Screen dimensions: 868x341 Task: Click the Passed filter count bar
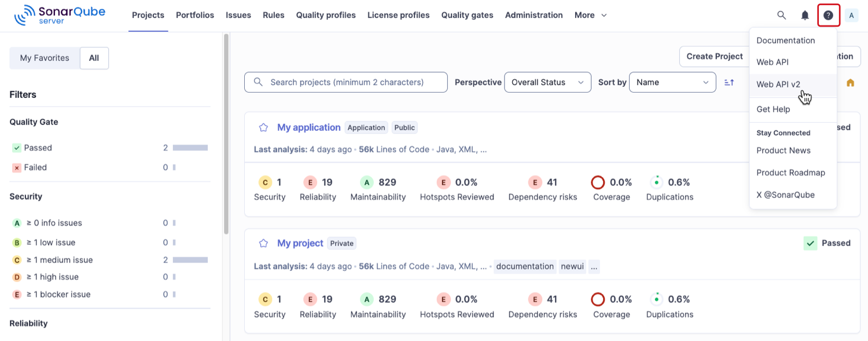coord(190,148)
